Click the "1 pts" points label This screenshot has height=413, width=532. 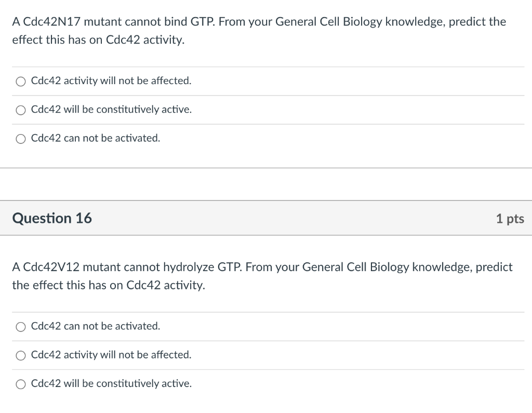click(x=510, y=219)
